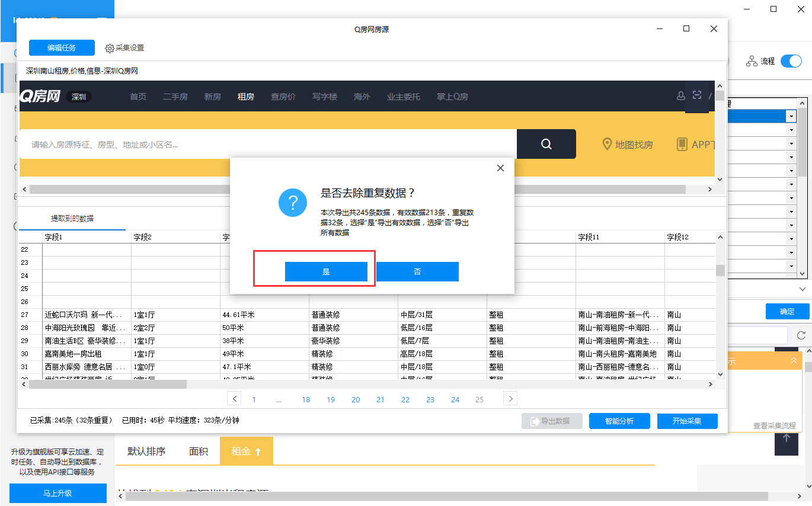Open the 业主委托 navigation item

(x=404, y=97)
